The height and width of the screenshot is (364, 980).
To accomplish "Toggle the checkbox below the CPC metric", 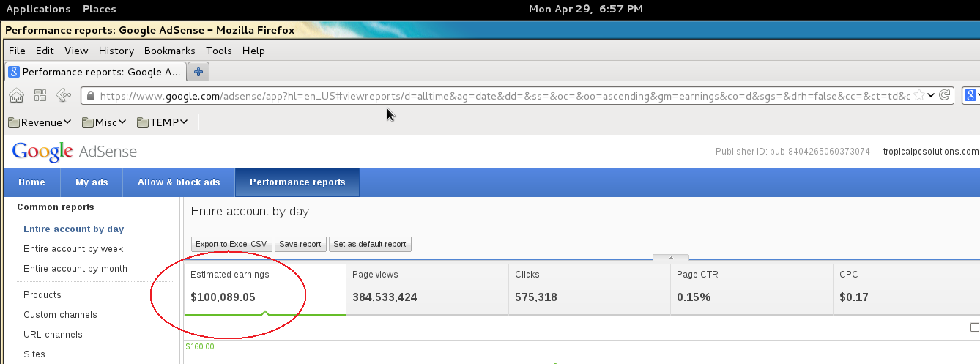I will (x=974, y=327).
